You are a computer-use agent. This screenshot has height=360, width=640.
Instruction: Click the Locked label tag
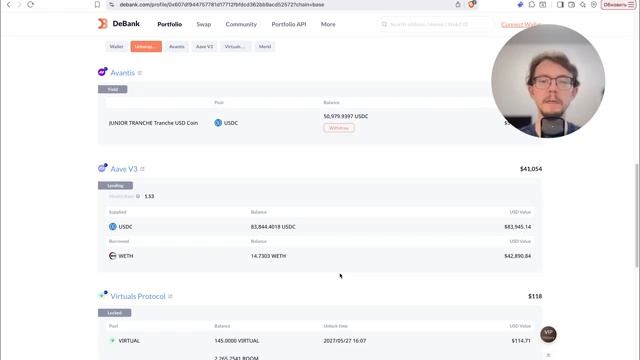114,313
